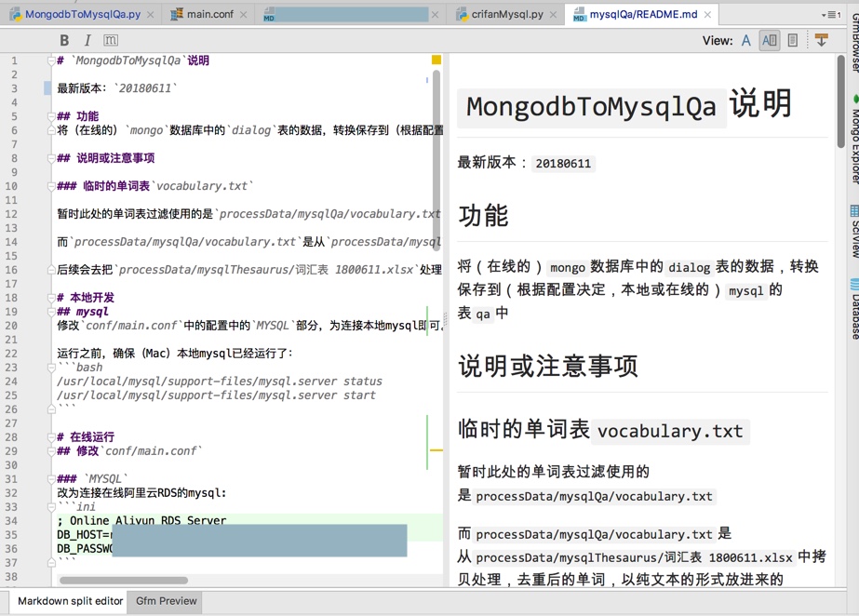Image resolution: width=859 pixels, height=616 pixels.
Task: Click the '## mysql' heading in editor
Action: coord(82,312)
